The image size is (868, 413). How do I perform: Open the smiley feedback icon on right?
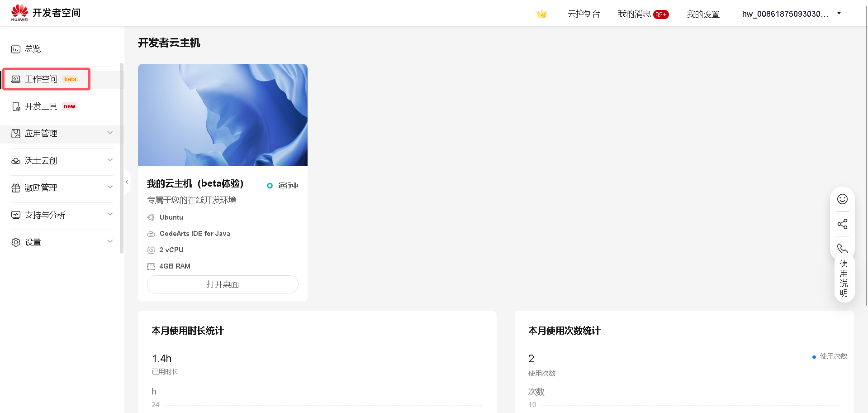coord(842,199)
